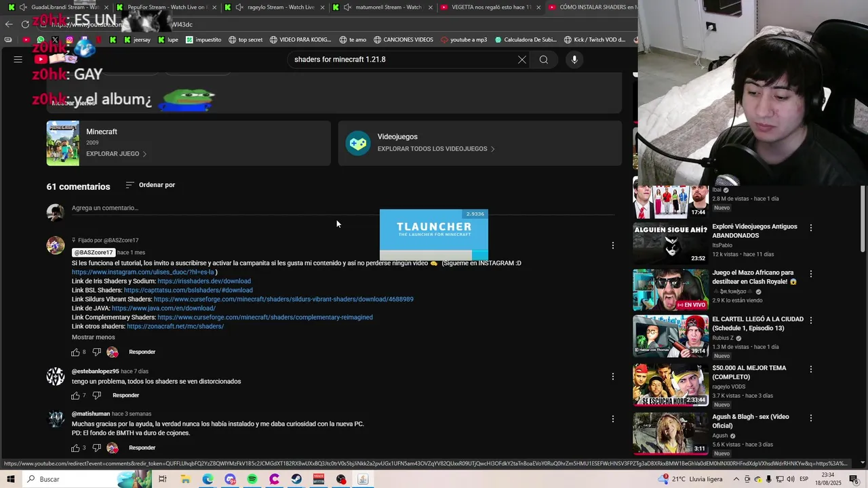Open the @BASZcore17 channel name chip

pyautogui.click(x=93, y=253)
